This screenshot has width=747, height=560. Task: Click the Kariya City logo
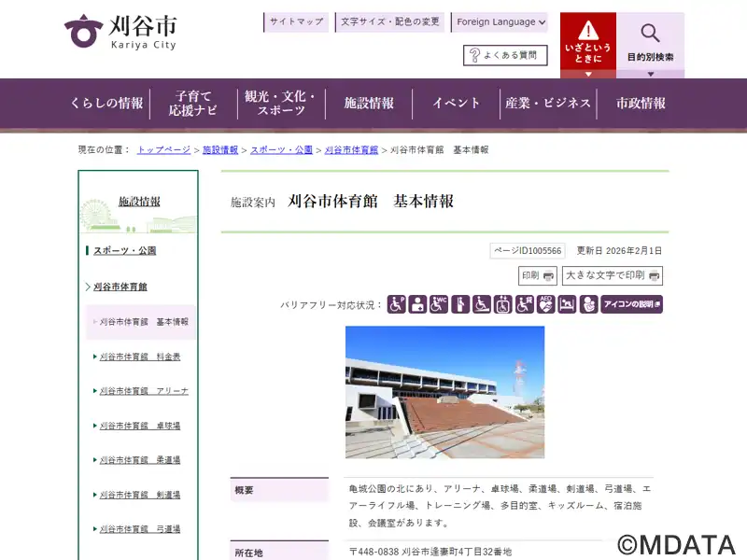pos(120,32)
